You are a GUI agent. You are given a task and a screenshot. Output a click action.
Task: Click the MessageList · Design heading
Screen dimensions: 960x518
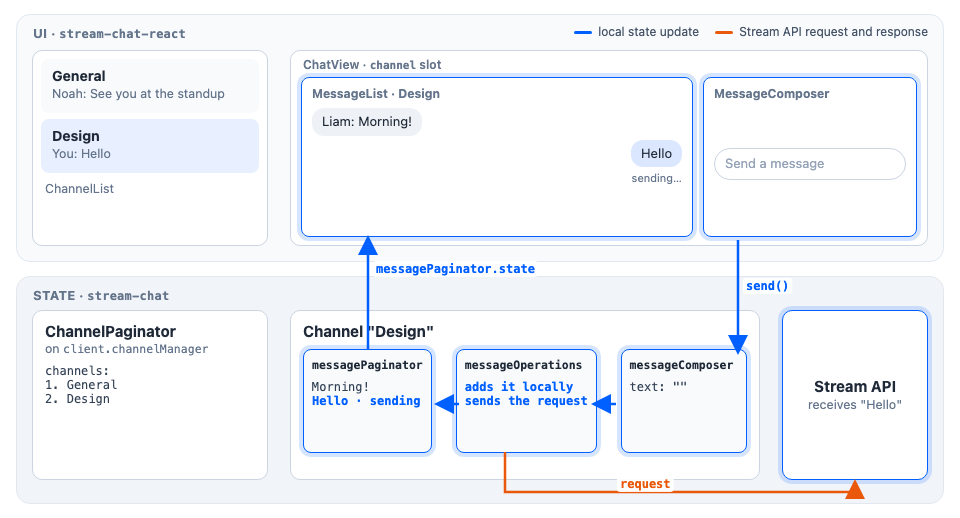click(376, 94)
